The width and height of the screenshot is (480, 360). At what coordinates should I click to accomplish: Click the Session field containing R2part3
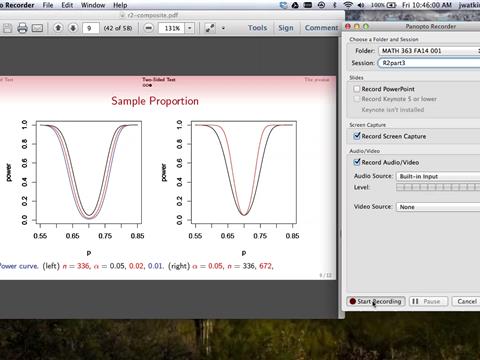point(429,63)
